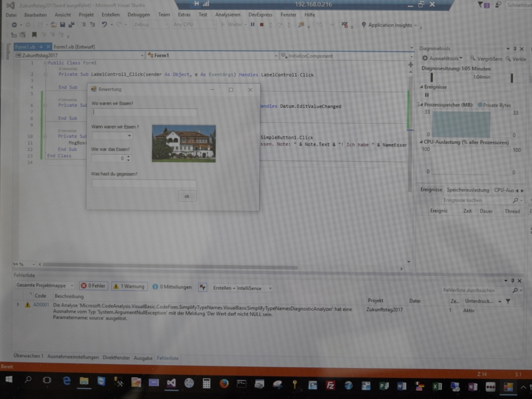Open the Erstellen + IntelliSense dropdown
The width and height of the screenshot is (532, 399).
(x=242, y=288)
